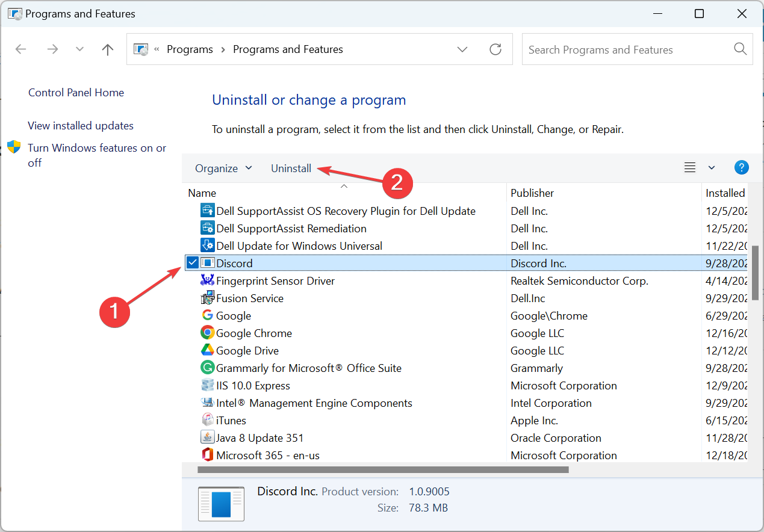
Task: Click Programs and Features breadcrumb
Action: pyautogui.click(x=288, y=49)
